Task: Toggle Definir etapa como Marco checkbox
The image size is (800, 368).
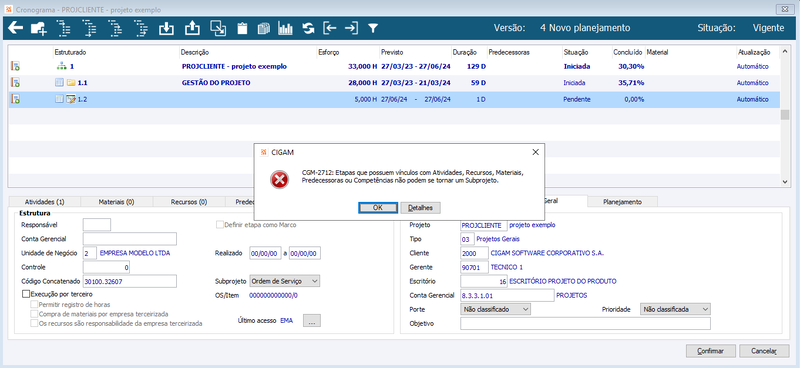Action: (x=220, y=225)
